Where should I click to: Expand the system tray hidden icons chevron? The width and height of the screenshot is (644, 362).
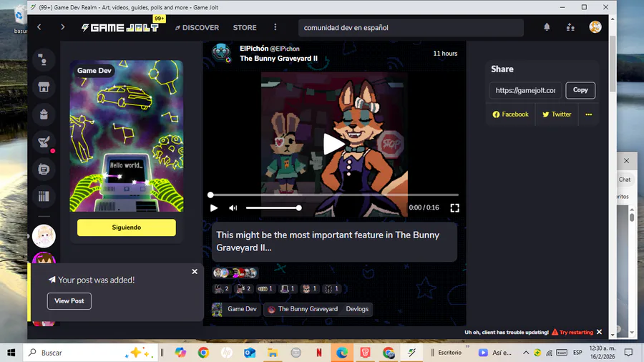526,353
